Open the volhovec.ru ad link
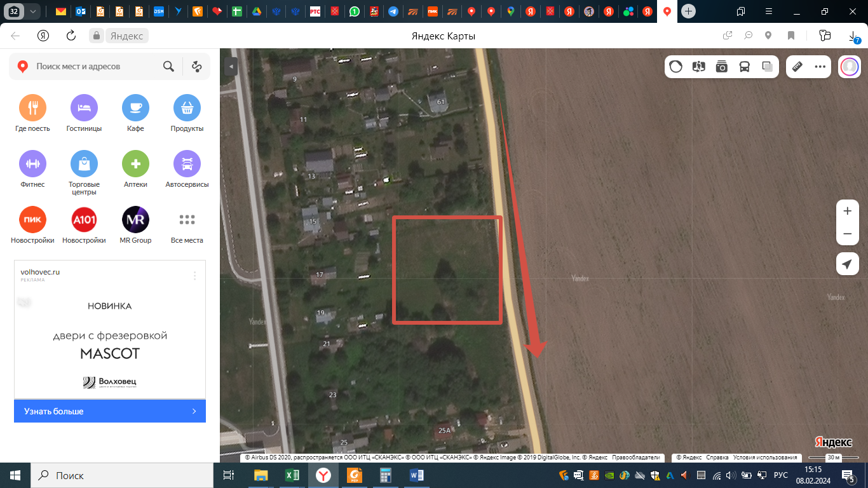This screenshot has width=868, height=488. 40,272
